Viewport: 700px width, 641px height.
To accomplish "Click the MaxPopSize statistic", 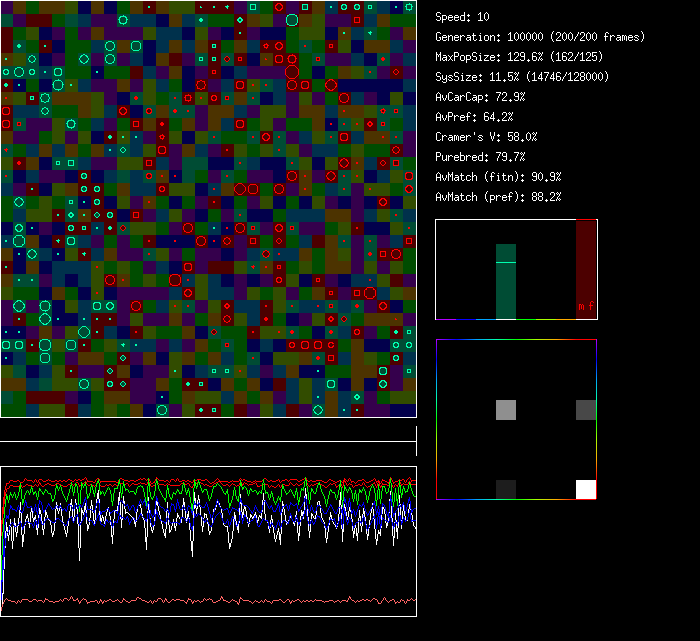I will coord(520,57).
